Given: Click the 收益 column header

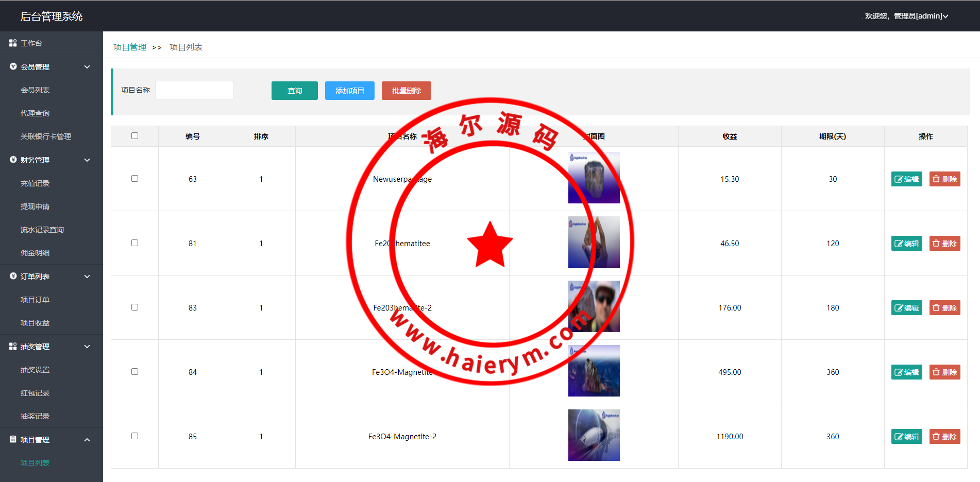Looking at the screenshot, I should click(730, 136).
